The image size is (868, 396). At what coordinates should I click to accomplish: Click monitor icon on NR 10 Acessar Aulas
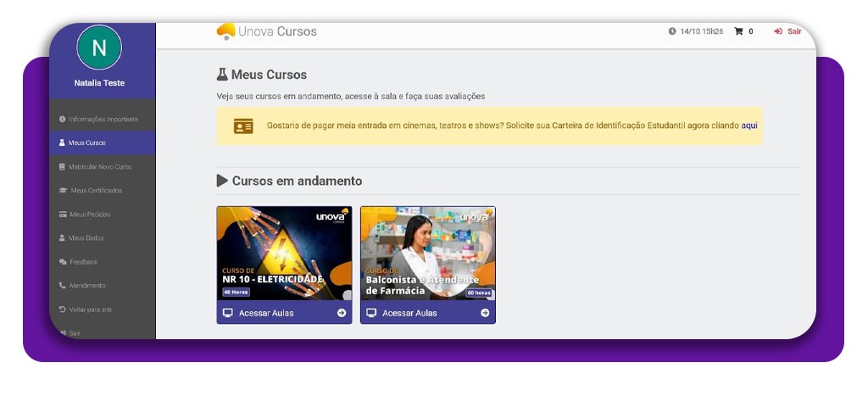click(227, 313)
